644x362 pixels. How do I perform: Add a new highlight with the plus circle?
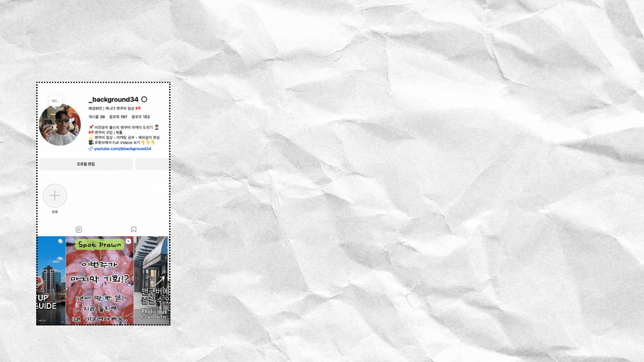coord(55,195)
